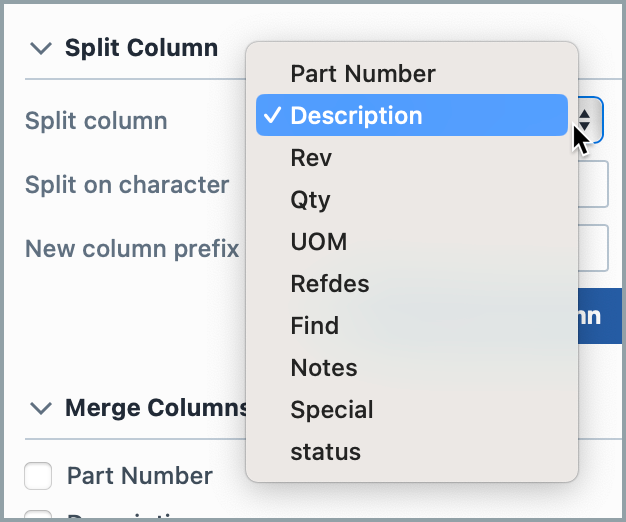Select Refdes from the dropdown list
Viewport: 626px width, 522px height.
pos(412,284)
